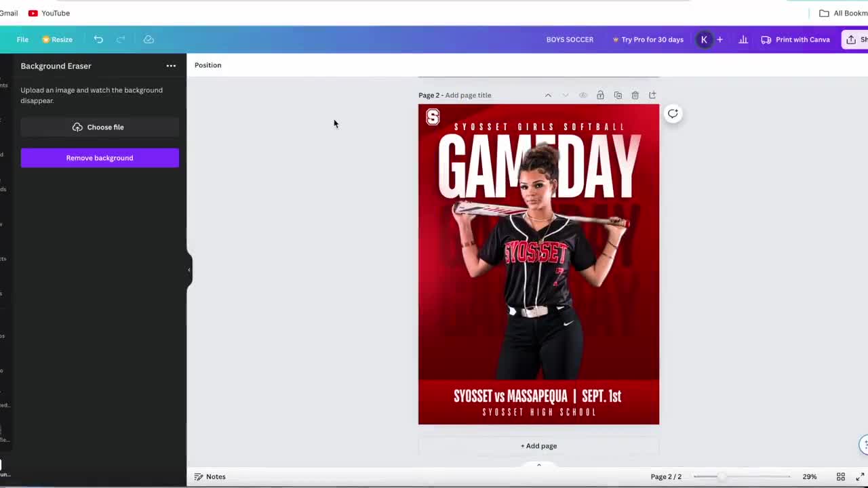Click the Gmail bookmark
This screenshot has width=868, height=488.
pos(9,13)
